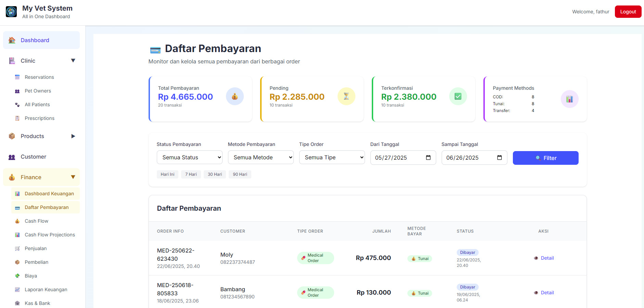The image size is (644, 308).
Task: Click the My Vet System logo icon
Action: pos(11,12)
